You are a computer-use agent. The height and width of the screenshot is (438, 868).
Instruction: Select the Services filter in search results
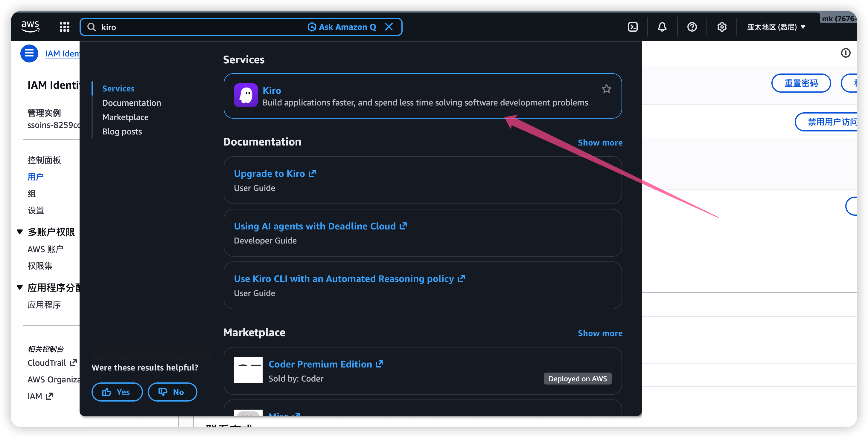(118, 88)
